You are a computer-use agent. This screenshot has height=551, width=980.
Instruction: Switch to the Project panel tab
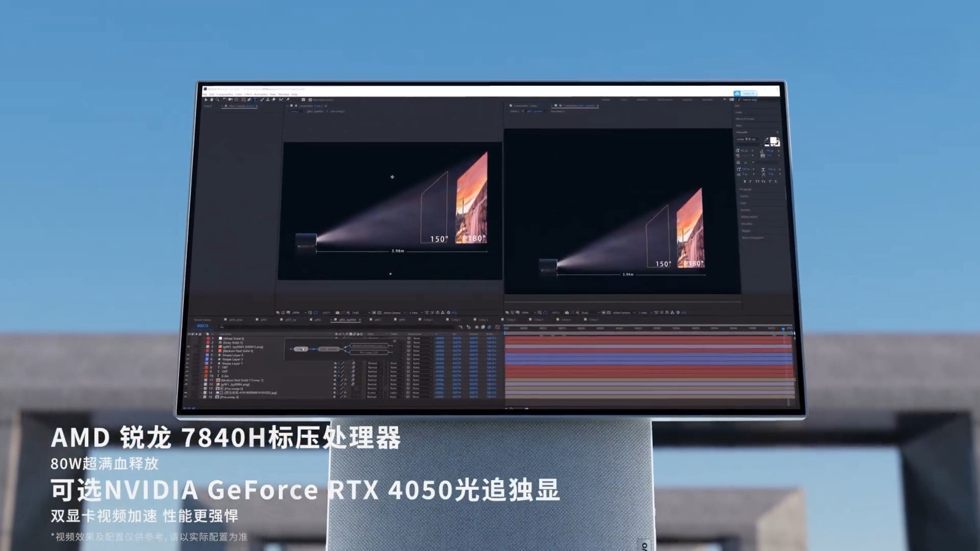click(208, 106)
